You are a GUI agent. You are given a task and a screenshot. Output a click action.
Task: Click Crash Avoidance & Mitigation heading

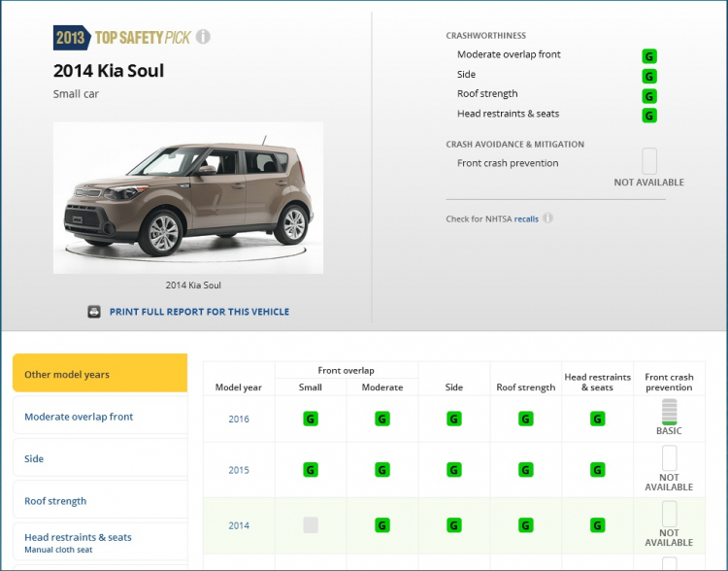(514, 145)
